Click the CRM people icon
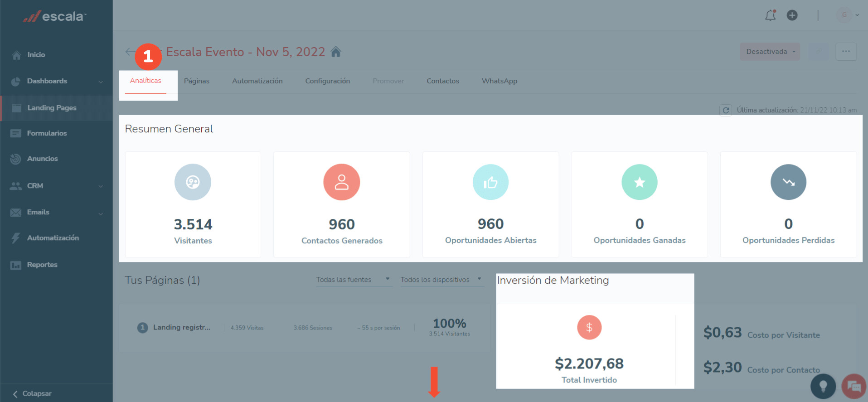The width and height of the screenshot is (868, 402). tap(16, 186)
